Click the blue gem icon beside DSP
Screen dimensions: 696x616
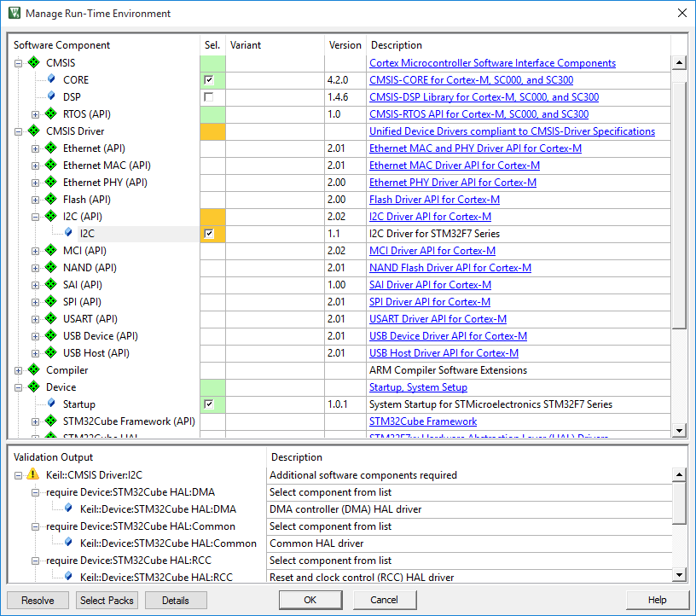point(51,96)
